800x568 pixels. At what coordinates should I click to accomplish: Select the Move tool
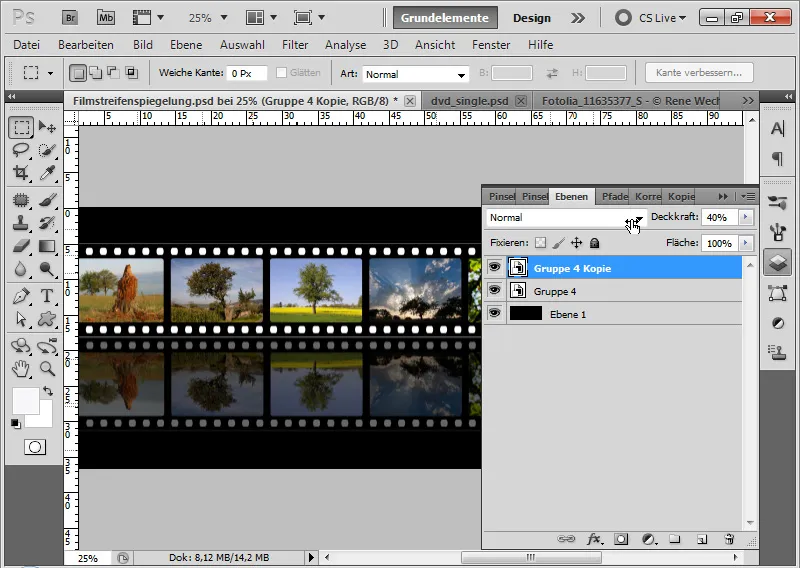coord(47,127)
